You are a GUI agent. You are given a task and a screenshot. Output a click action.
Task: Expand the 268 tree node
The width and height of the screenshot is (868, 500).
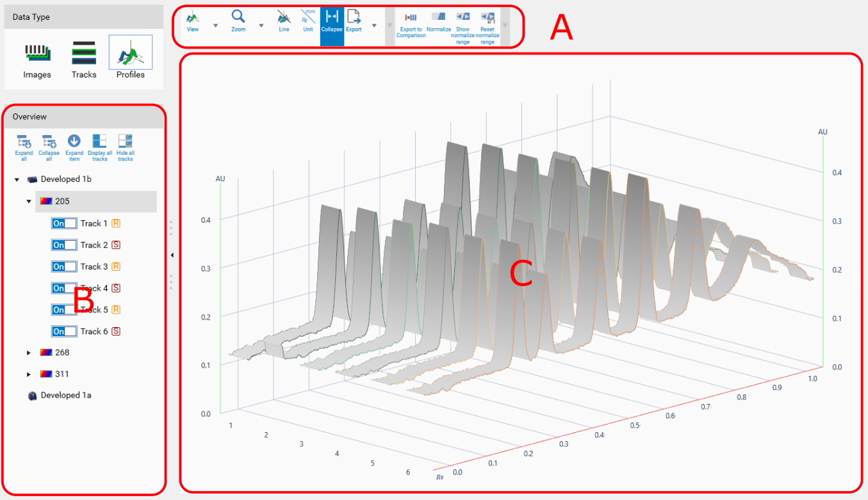(x=28, y=353)
